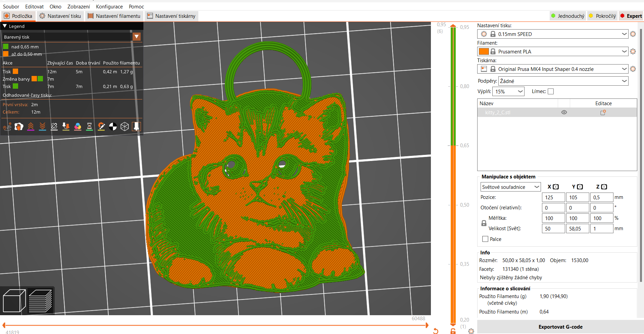Toggle the Center of gravity icon
The height and width of the screenshot is (334, 644).
point(113,127)
